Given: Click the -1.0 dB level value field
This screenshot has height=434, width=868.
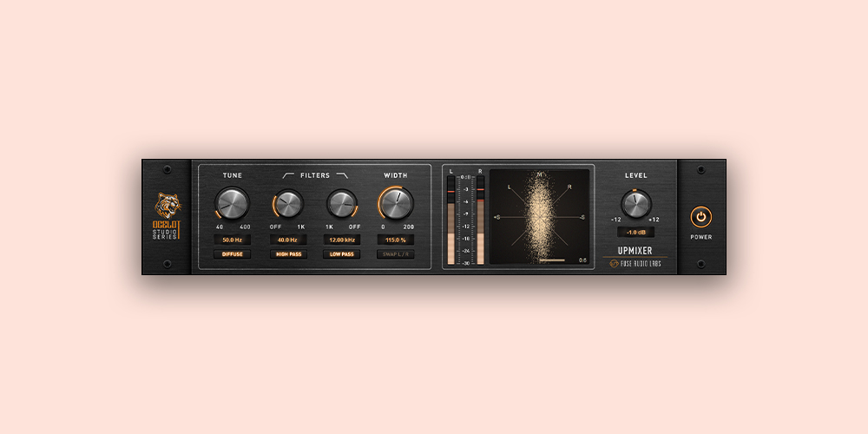Looking at the screenshot, I should (636, 232).
